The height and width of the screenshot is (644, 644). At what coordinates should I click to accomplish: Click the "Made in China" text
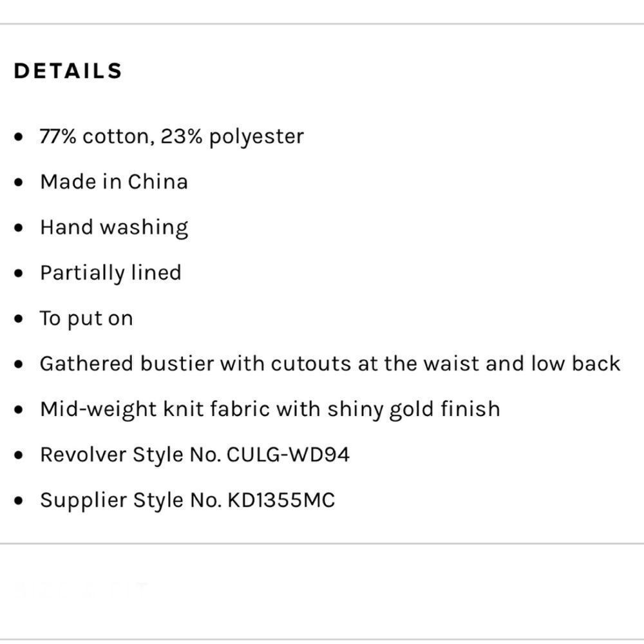tap(114, 182)
